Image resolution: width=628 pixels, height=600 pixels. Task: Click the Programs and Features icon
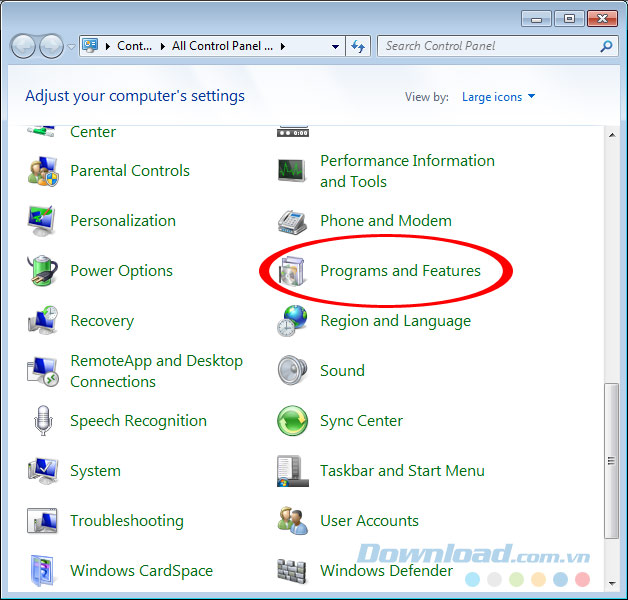[292, 271]
